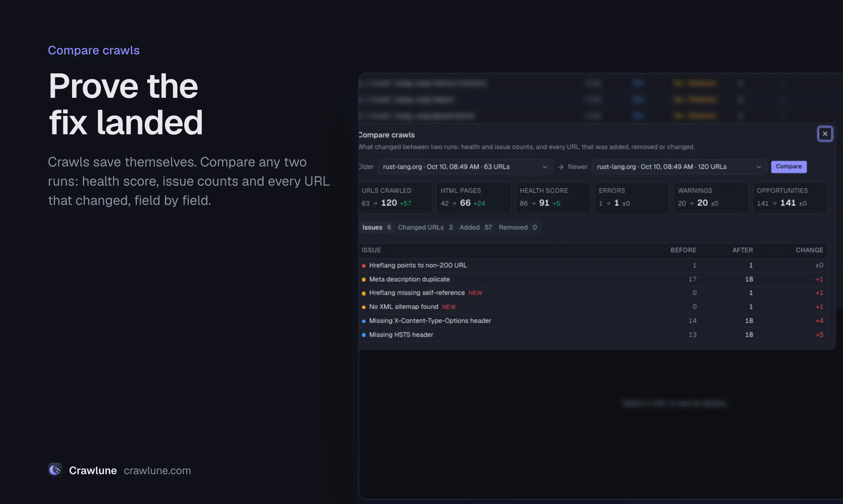Select the ERRORS summary card
Viewport: 843px width, 504px height.
coord(632,198)
